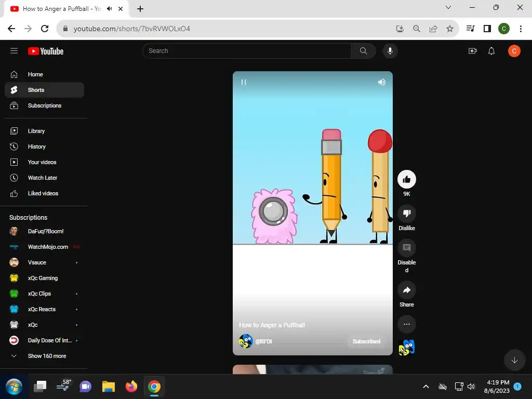This screenshot has height=399, width=532.
Task: Go to Home in sidebar
Action: click(45, 74)
